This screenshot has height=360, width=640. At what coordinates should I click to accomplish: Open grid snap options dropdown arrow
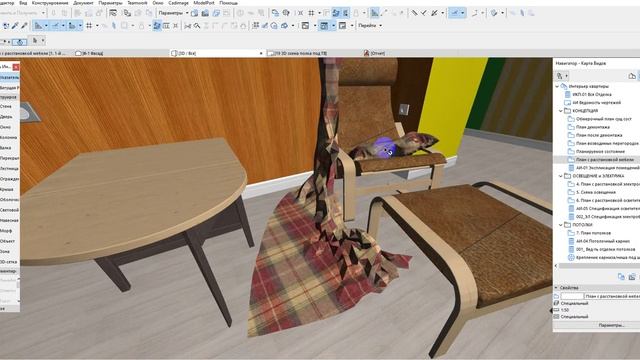pos(97,26)
